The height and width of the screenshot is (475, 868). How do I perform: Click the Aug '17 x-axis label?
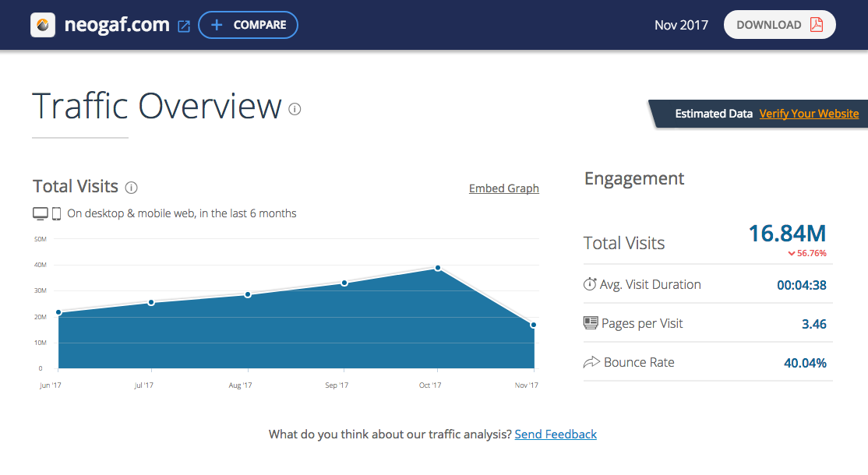click(x=240, y=385)
